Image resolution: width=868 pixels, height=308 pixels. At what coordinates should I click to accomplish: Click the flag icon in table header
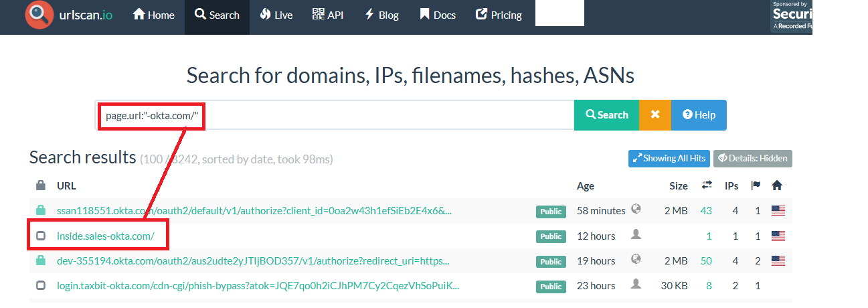[x=756, y=185]
